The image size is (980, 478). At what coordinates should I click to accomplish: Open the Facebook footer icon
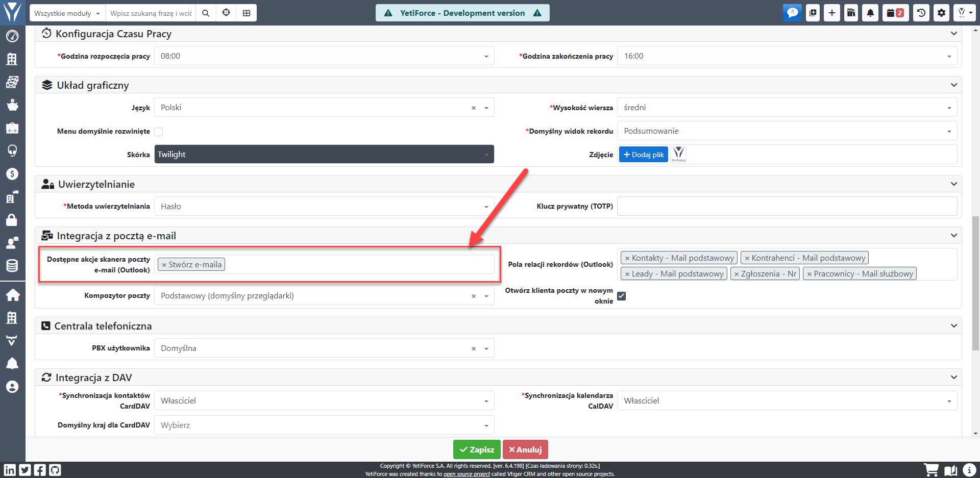point(40,470)
